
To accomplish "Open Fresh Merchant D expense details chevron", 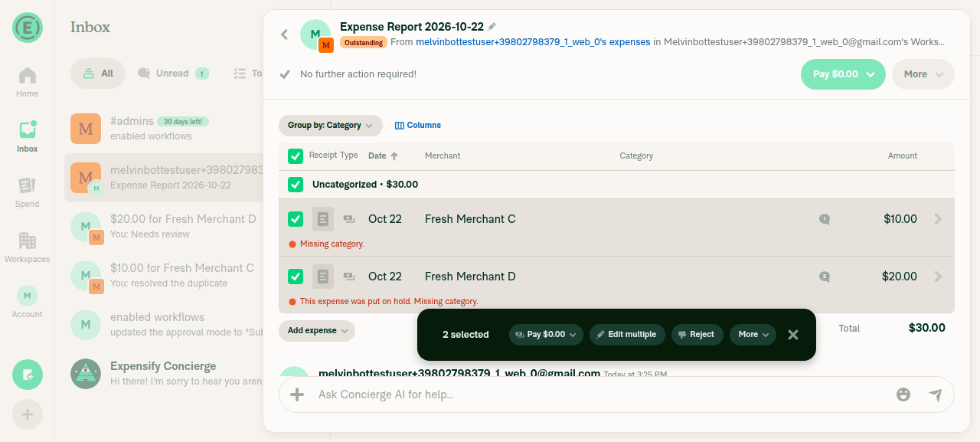I will point(939,277).
